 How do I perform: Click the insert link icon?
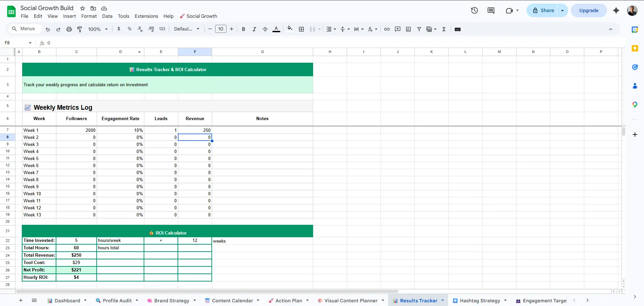click(x=387, y=29)
